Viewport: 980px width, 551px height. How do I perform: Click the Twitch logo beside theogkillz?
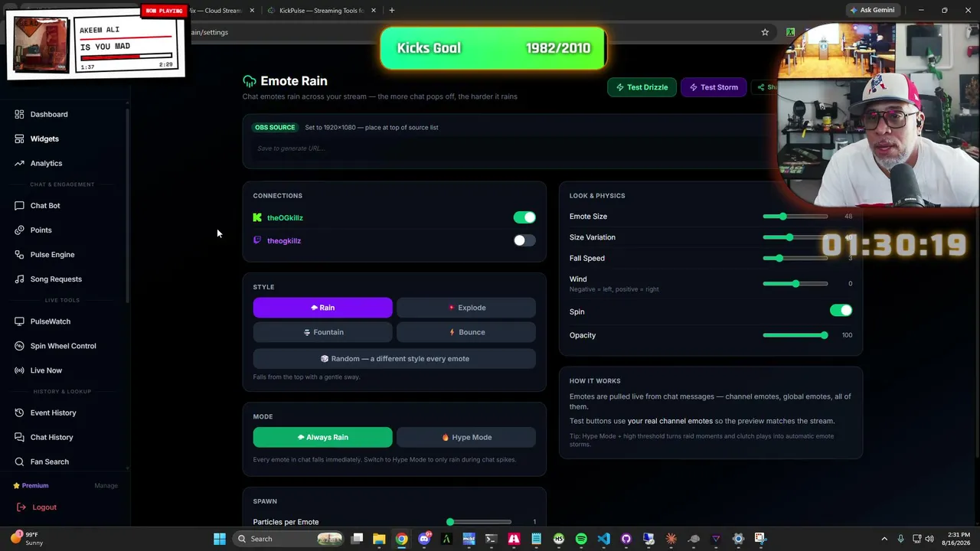257,240
